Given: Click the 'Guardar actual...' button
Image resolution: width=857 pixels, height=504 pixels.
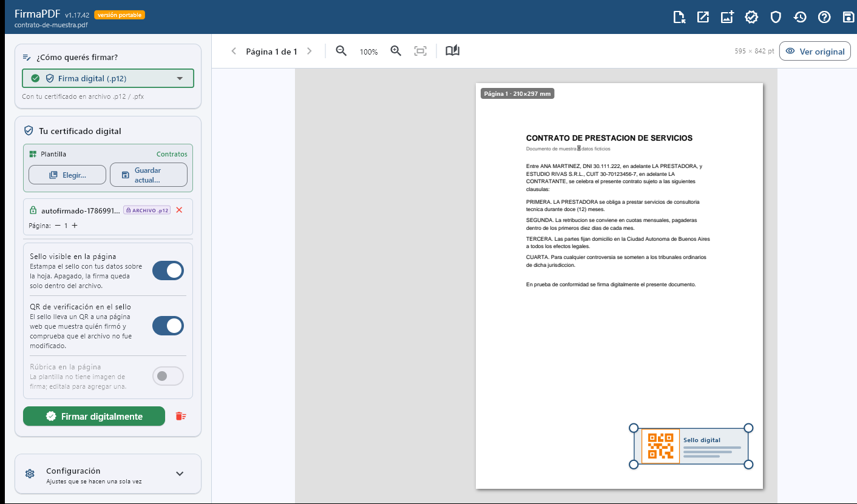Looking at the screenshot, I should click(x=149, y=175).
